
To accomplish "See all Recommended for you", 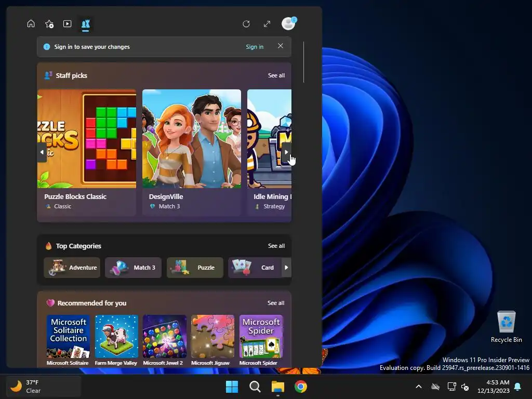I will (x=276, y=303).
